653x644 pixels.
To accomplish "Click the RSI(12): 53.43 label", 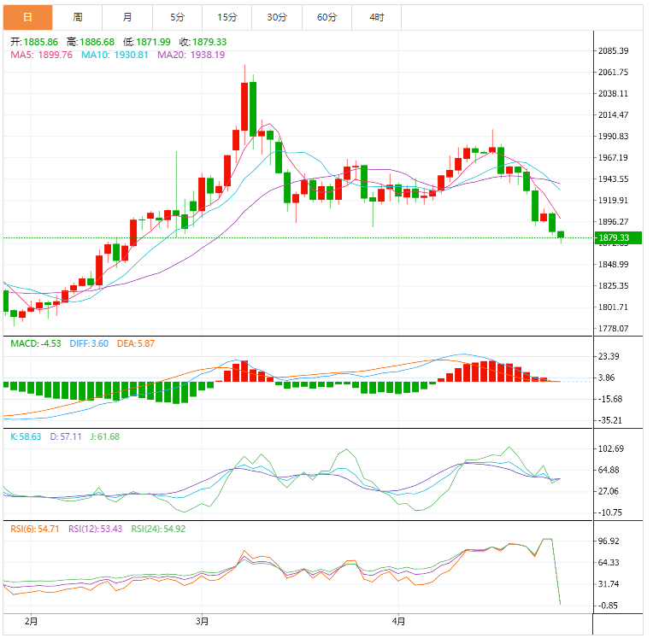I will pyautogui.click(x=96, y=529).
